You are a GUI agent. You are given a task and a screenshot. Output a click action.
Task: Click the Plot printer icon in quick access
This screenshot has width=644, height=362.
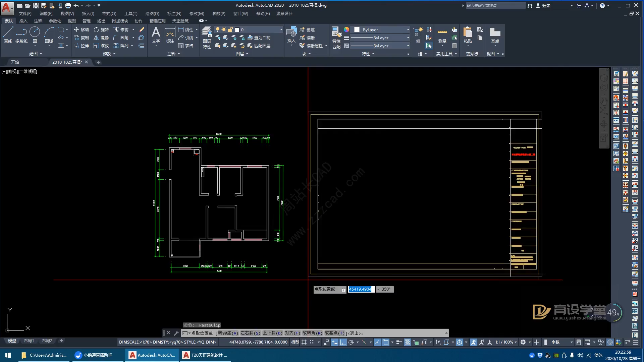pos(68,5)
